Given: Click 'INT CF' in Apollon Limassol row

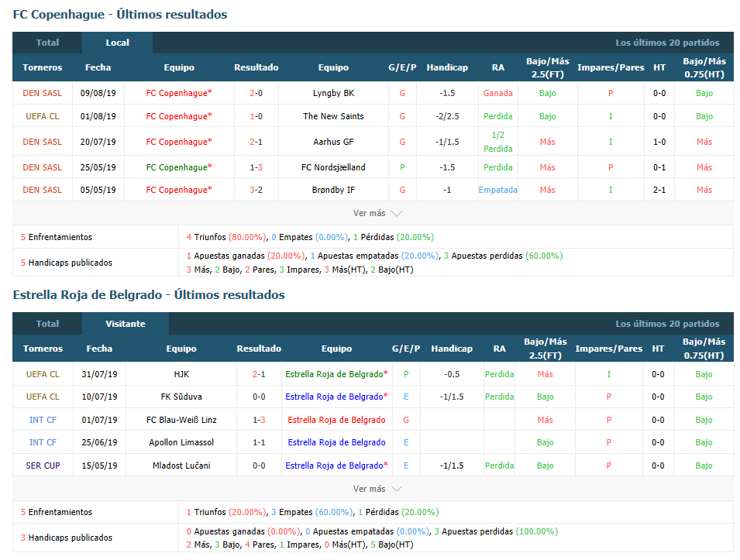Looking at the screenshot, I should coord(43,442).
